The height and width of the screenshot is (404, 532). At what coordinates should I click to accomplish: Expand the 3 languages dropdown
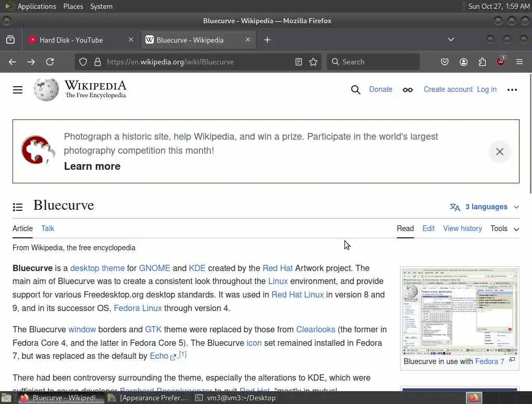point(485,207)
